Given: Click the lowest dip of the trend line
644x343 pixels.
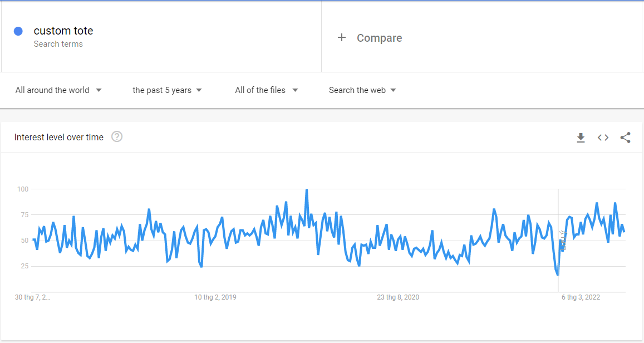Looking at the screenshot, I should pos(557,275).
